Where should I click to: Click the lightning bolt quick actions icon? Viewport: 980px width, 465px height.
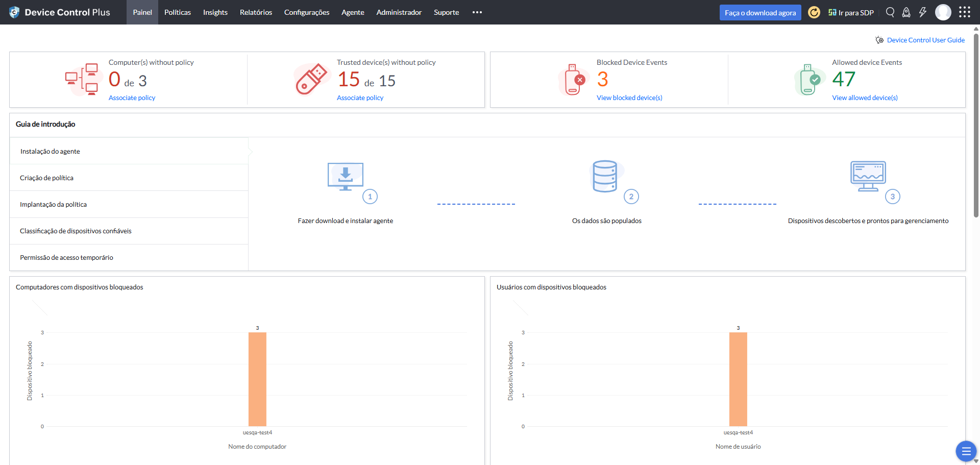[923, 12]
